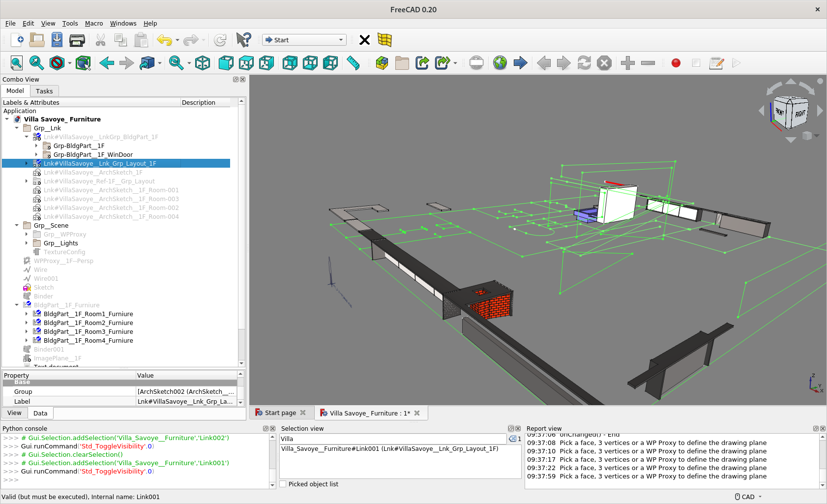Viewport: 827px width, 504px height.
Task: Expand BldgPart__1F_Room3_Furniure item
Action: [x=27, y=331]
